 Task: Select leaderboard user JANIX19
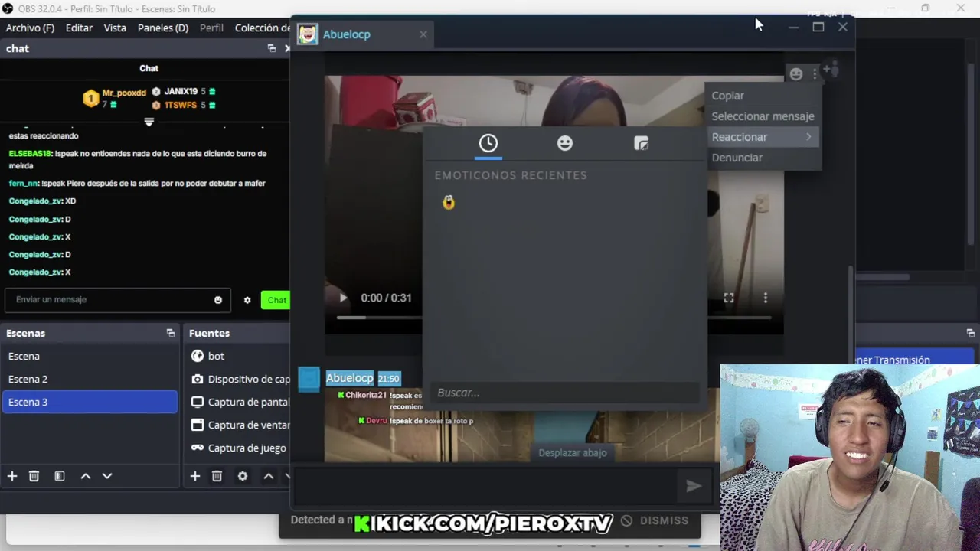point(181,92)
